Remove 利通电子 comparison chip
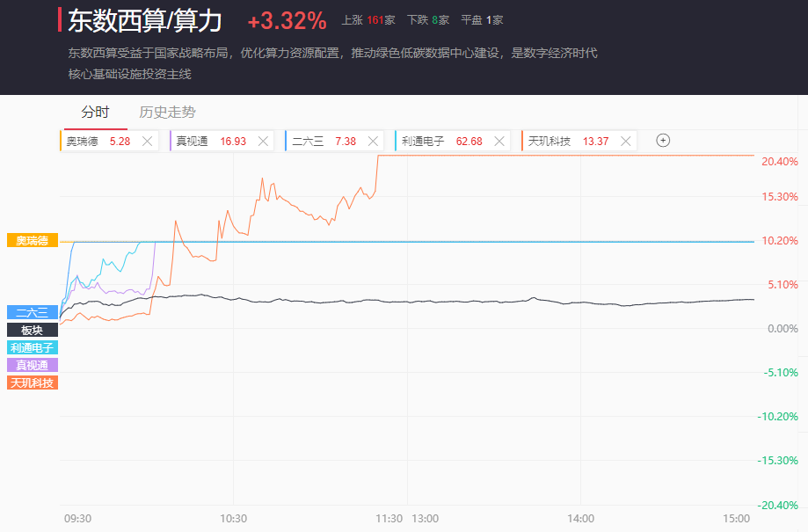Image resolution: width=808 pixels, height=532 pixels. pos(499,141)
